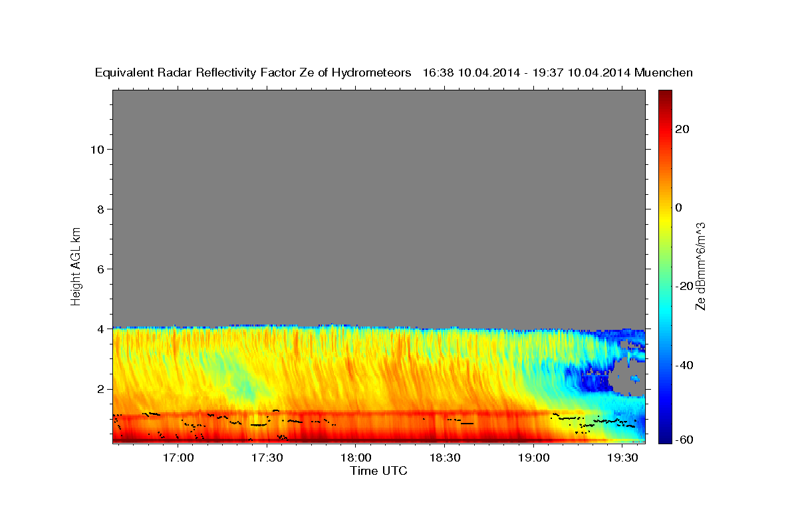Click the 19:30 time tick label
798x532 pixels.
[623, 458]
